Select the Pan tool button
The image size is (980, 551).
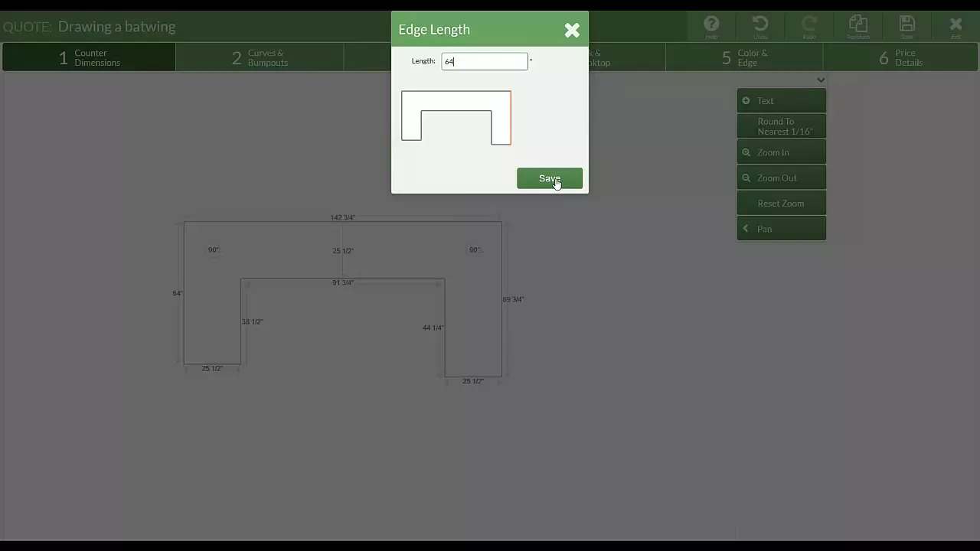point(781,229)
